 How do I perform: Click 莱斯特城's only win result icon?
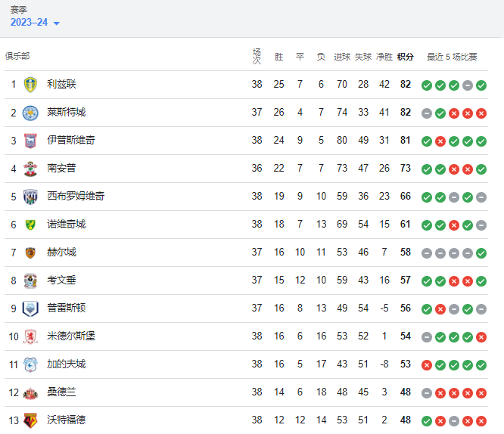[x=440, y=113]
